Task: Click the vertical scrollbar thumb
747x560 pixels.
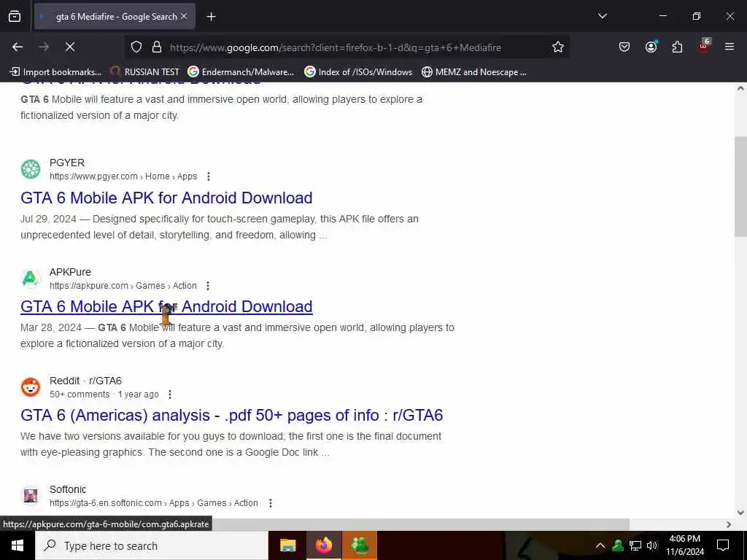Action: tap(740, 186)
